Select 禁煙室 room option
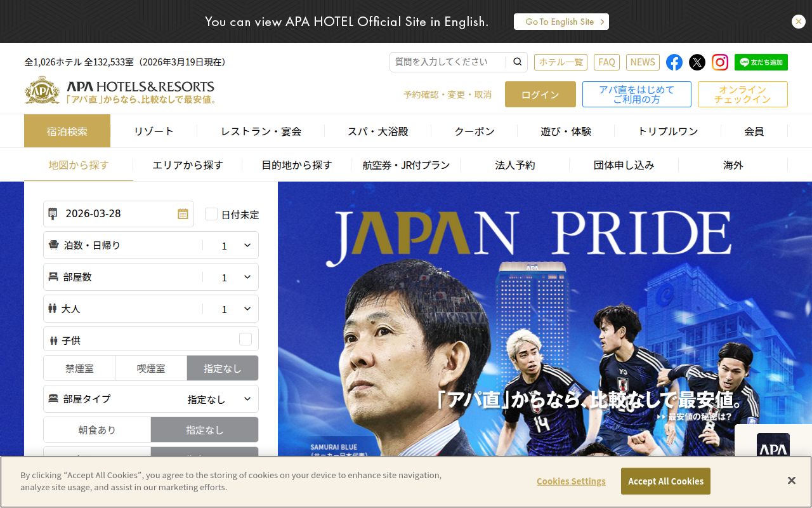The height and width of the screenshot is (508, 812). 79,368
